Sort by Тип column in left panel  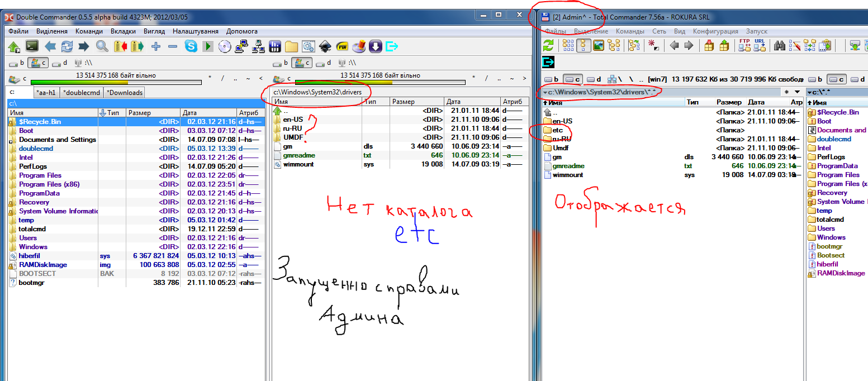pyautogui.click(x=113, y=113)
